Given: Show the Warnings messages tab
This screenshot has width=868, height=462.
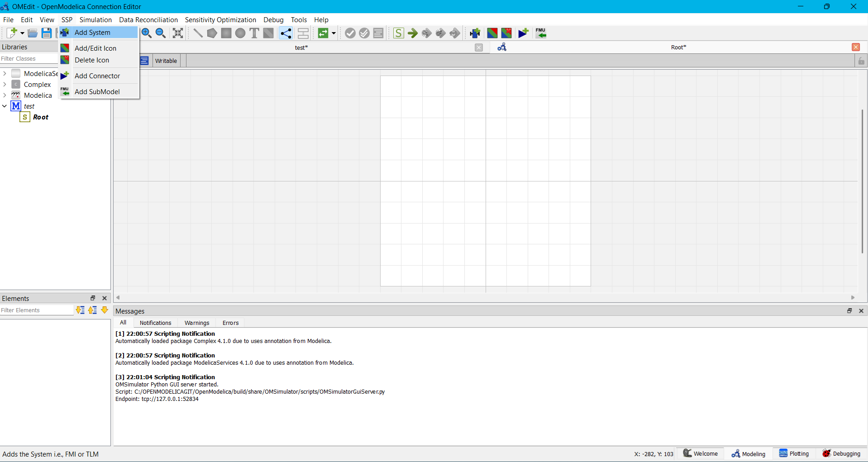Looking at the screenshot, I should pos(197,323).
